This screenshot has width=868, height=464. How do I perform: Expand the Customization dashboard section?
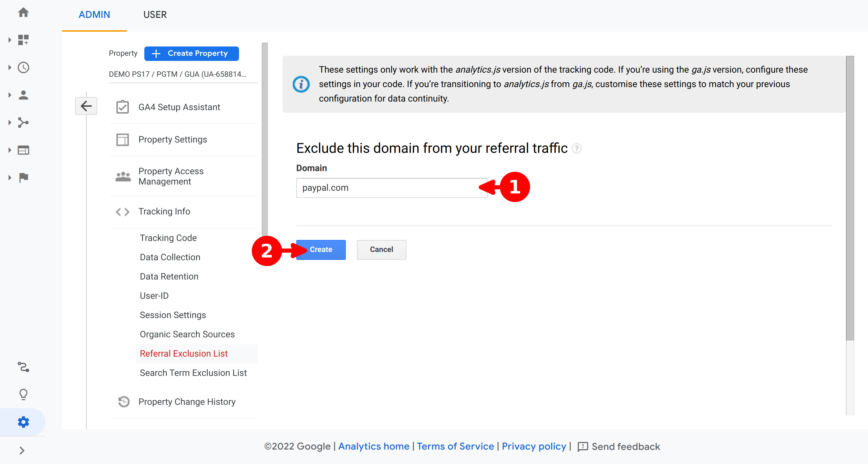(x=10, y=40)
